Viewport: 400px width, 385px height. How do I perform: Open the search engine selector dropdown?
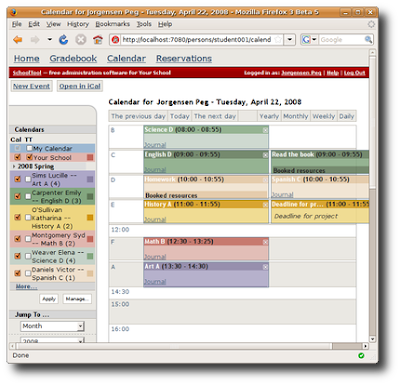click(x=314, y=40)
